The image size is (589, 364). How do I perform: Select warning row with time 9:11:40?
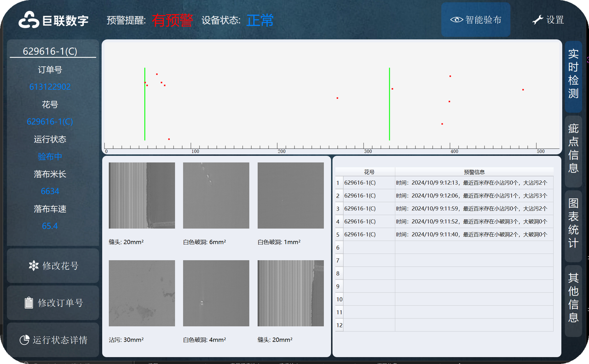[445, 234]
